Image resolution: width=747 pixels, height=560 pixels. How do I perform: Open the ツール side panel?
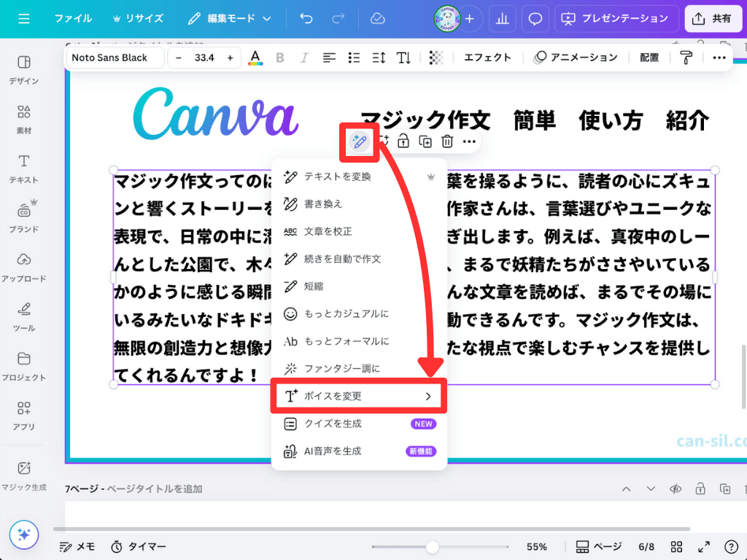24,317
